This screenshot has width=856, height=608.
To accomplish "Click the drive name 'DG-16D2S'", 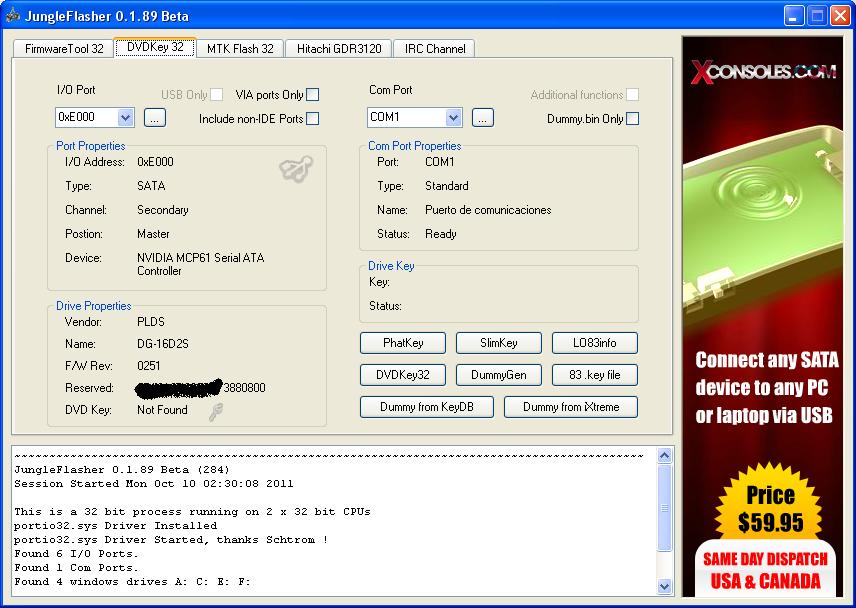I will click(163, 344).
